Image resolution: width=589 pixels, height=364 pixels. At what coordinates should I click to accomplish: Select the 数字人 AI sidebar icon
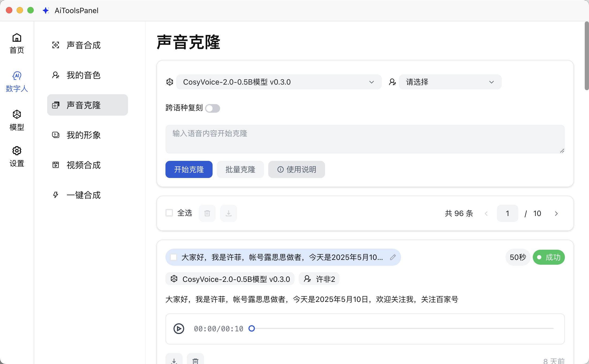point(17,76)
